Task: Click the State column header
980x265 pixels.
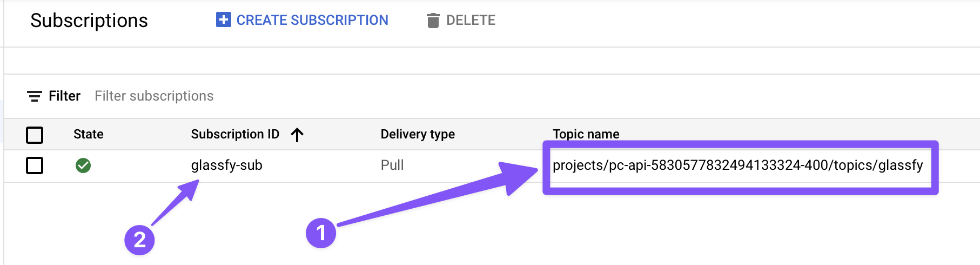Action: 88,134
